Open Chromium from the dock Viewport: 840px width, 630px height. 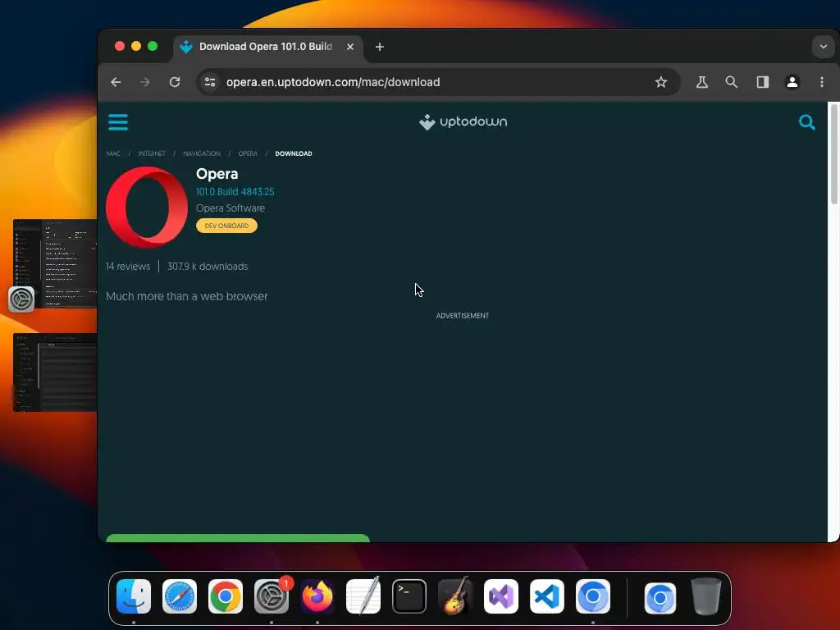[x=593, y=596]
